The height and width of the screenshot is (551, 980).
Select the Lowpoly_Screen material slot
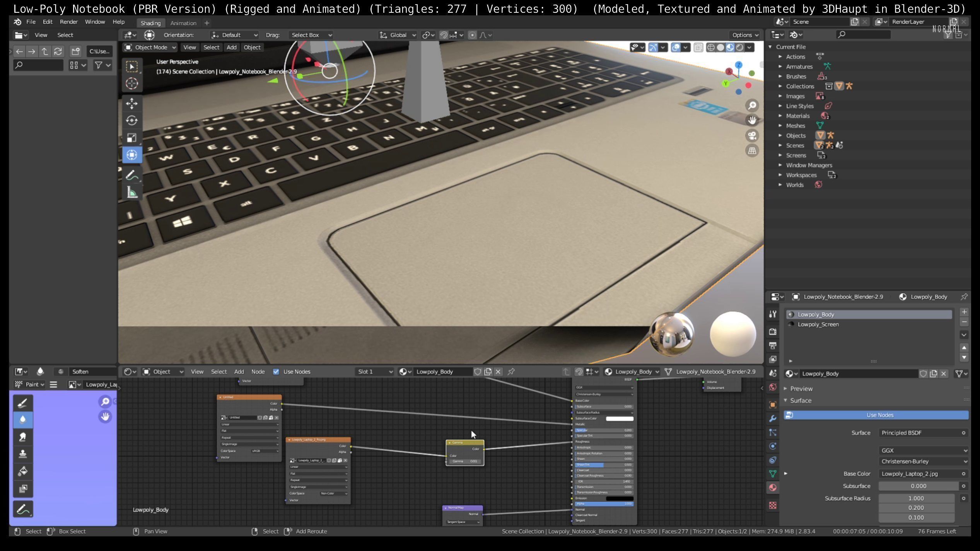pos(818,324)
